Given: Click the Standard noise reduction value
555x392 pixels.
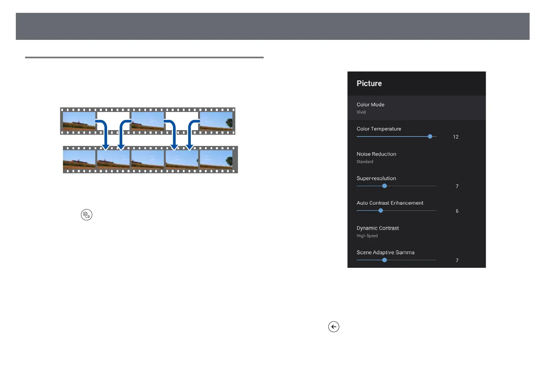Looking at the screenshot, I should coord(365,162).
